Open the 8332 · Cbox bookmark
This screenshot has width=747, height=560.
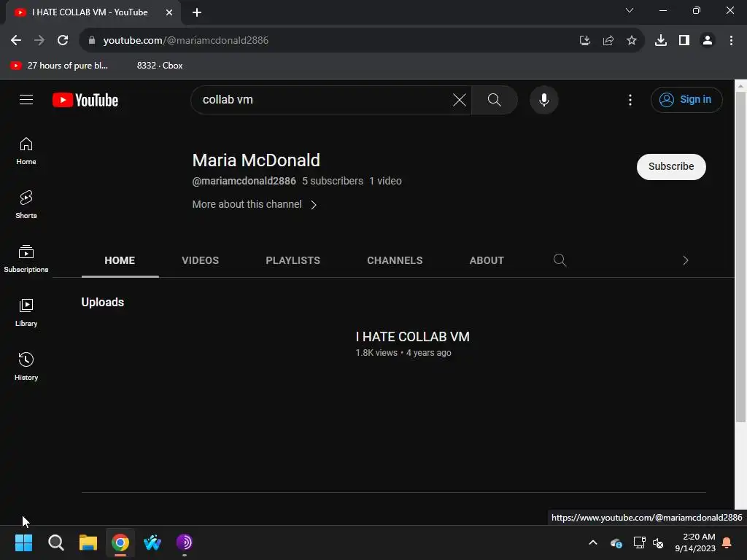[x=160, y=66]
